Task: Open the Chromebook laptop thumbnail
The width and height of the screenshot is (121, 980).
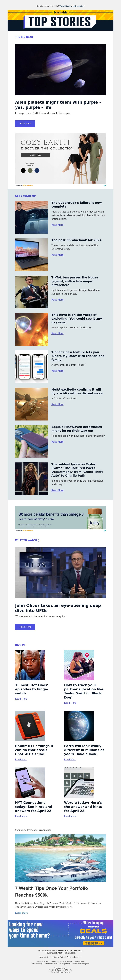Action: click(x=32, y=255)
